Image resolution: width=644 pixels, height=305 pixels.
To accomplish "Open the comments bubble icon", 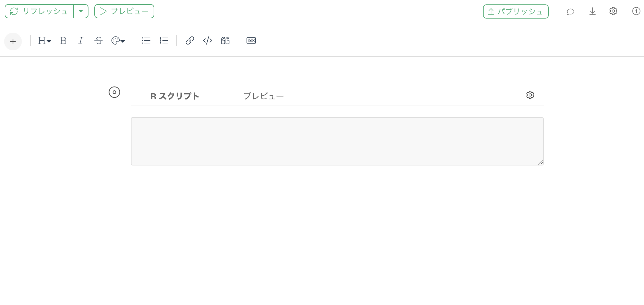I will (x=570, y=11).
